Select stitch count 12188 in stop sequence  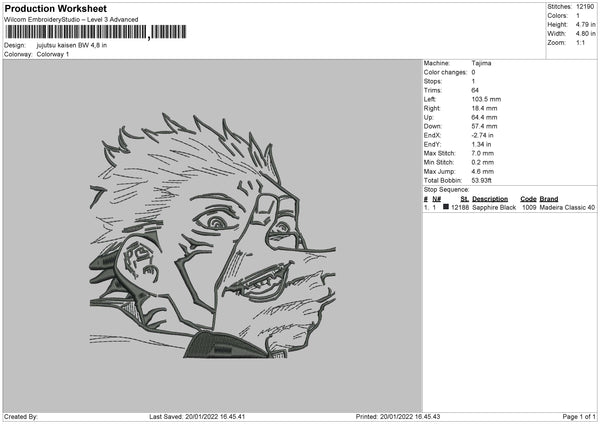(460, 207)
